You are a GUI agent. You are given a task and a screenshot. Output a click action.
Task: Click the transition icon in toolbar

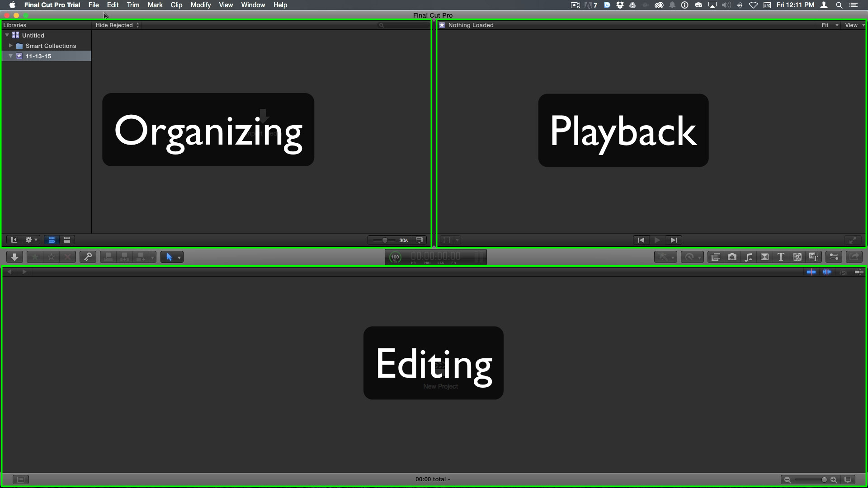pos(764,257)
